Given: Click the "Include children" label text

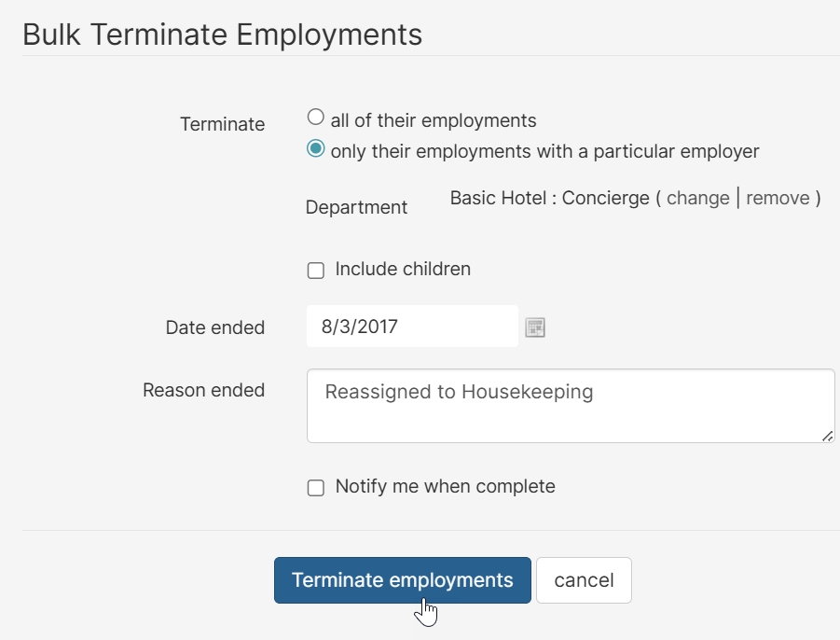Looking at the screenshot, I should (x=403, y=270).
